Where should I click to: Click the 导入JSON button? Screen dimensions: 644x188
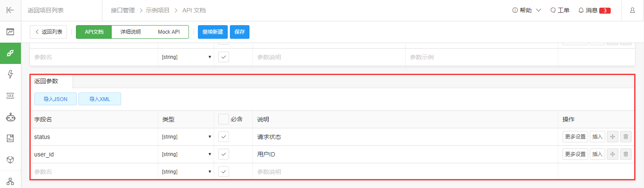(55, 99)
